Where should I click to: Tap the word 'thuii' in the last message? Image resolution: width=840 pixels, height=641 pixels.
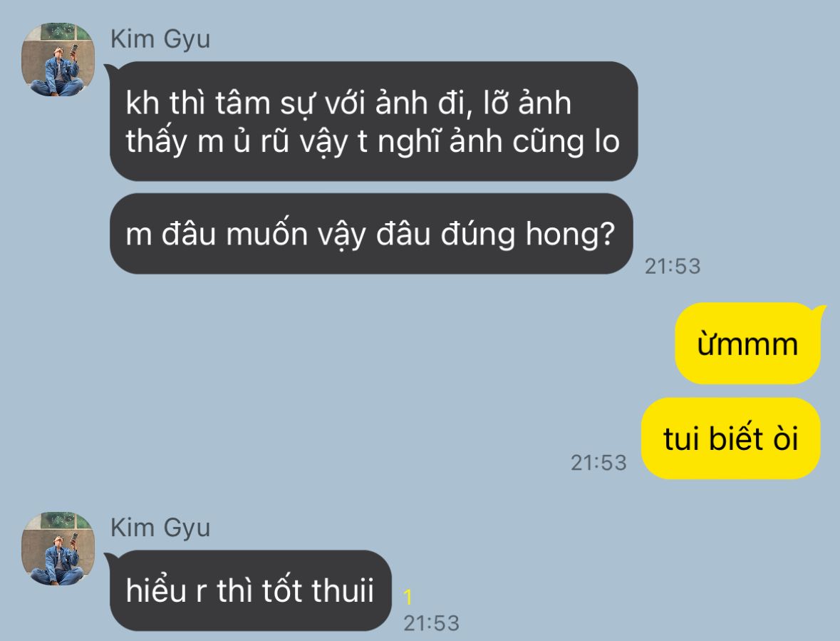(342, 590)
